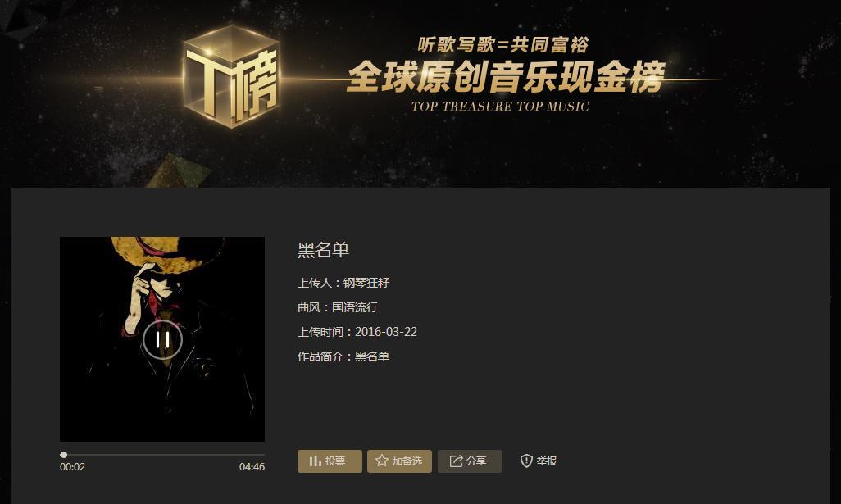Click the playback progress slider handle

(64, 455)
